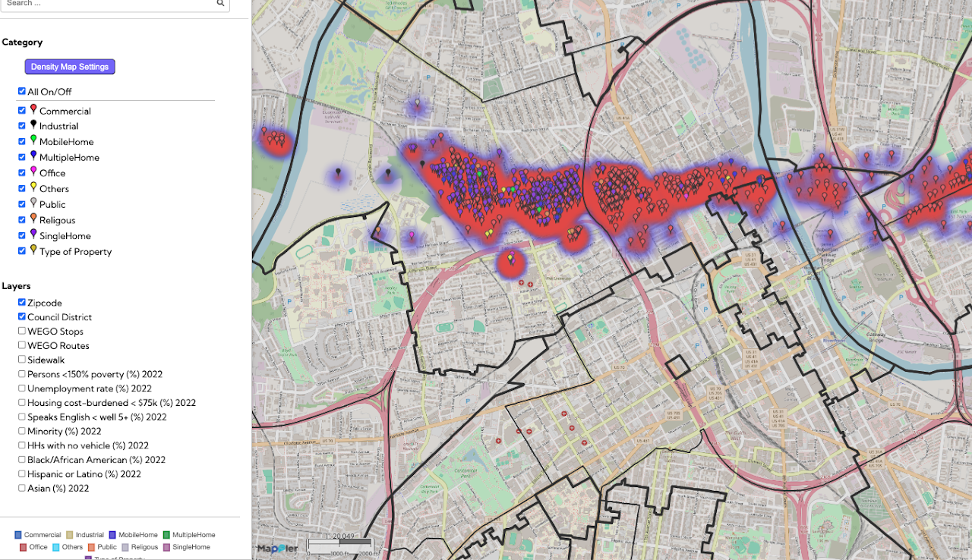Viewport: 972px width, 560px height.
Task: Click the search magnifier icon
Action: 220,3
